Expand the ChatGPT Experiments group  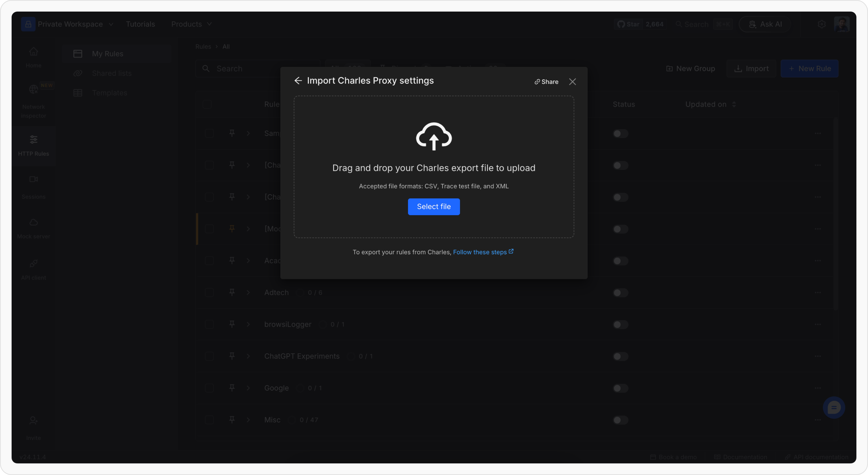pyautogui.click(x=248, y=356)
